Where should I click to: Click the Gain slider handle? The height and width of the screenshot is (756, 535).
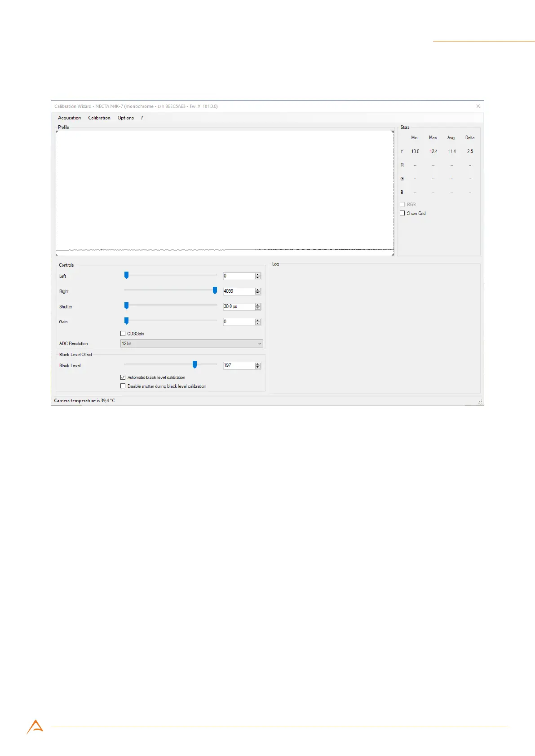[127, 321]
